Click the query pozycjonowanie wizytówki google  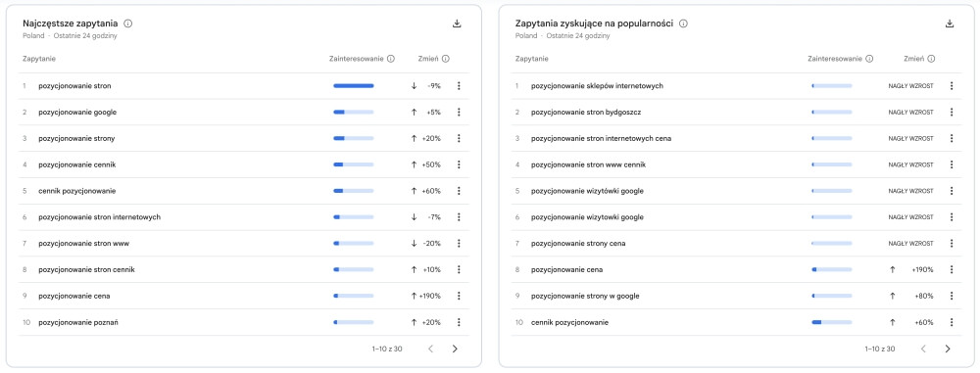click(x=587, y=191)
